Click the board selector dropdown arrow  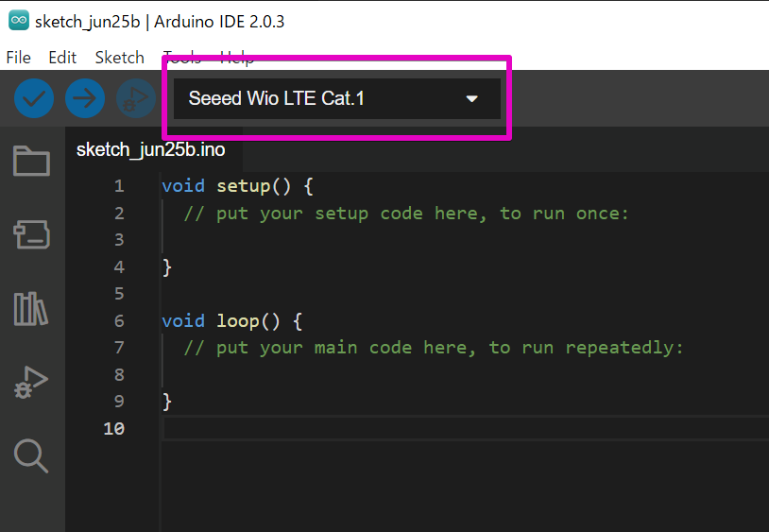click(471, 99)
